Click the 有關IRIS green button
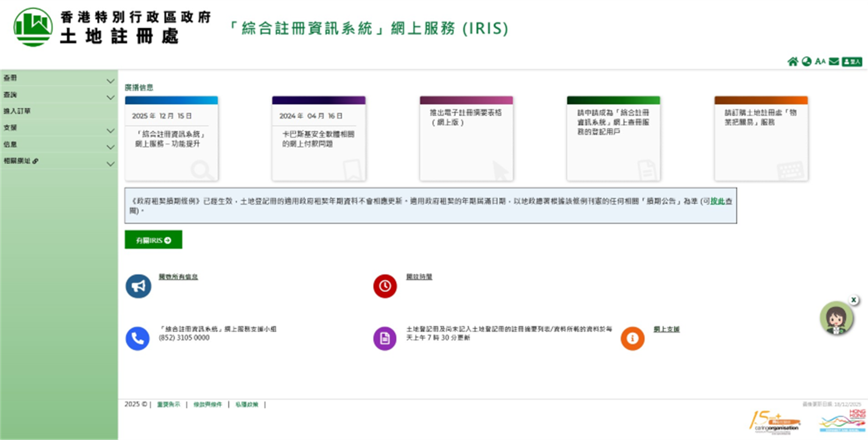Viewport: 868px width, 440px height. pos(153,239)
